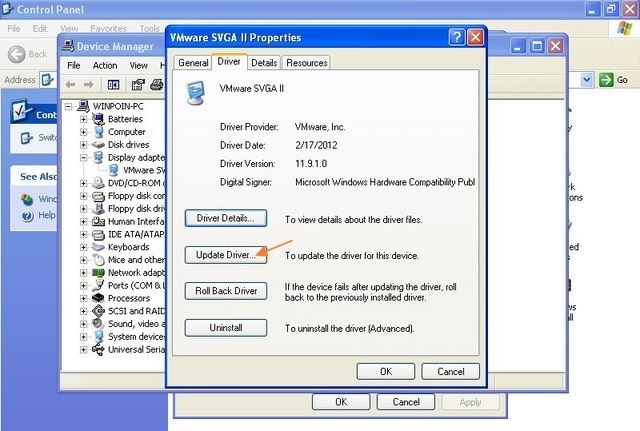The width and height of the screenshot is (640, 431).
Task: Select the IDE ATA/ATAPI controllers icon
Action: tap(98, 235)
